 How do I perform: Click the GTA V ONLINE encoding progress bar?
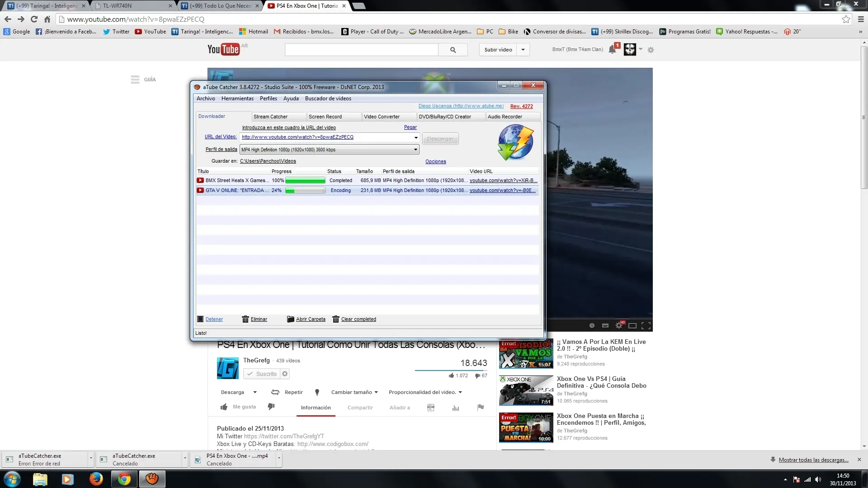point(305,191)
